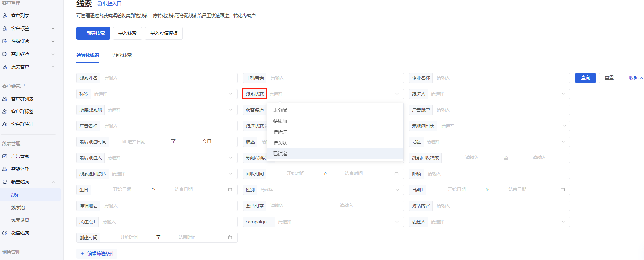Image resolution: width=644 pixels, height=260 pixels.
Task: Open 线索池 in the sidebar submenu
Action: click(18, 207)
